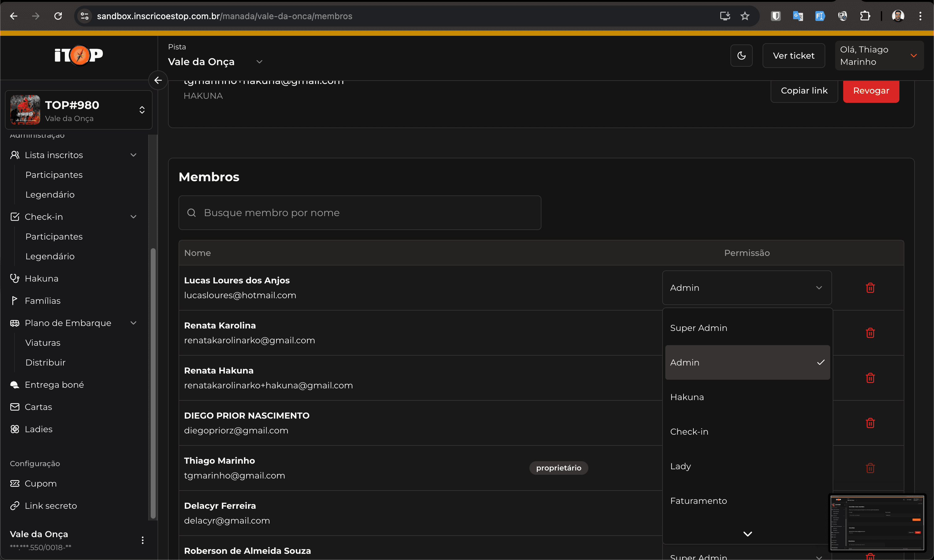
Task: Click the Permissão column header
Action: tap(747, 253)
